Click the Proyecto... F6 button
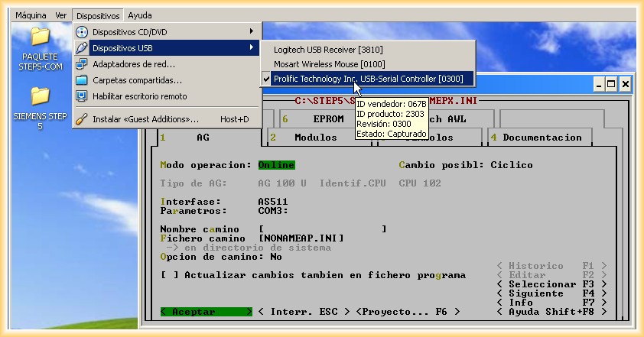 [408, 312]
